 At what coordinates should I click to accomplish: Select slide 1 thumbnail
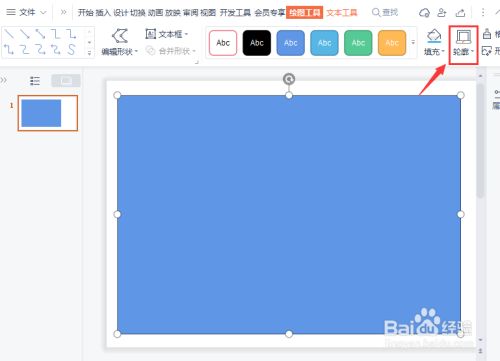coord(48,113)
